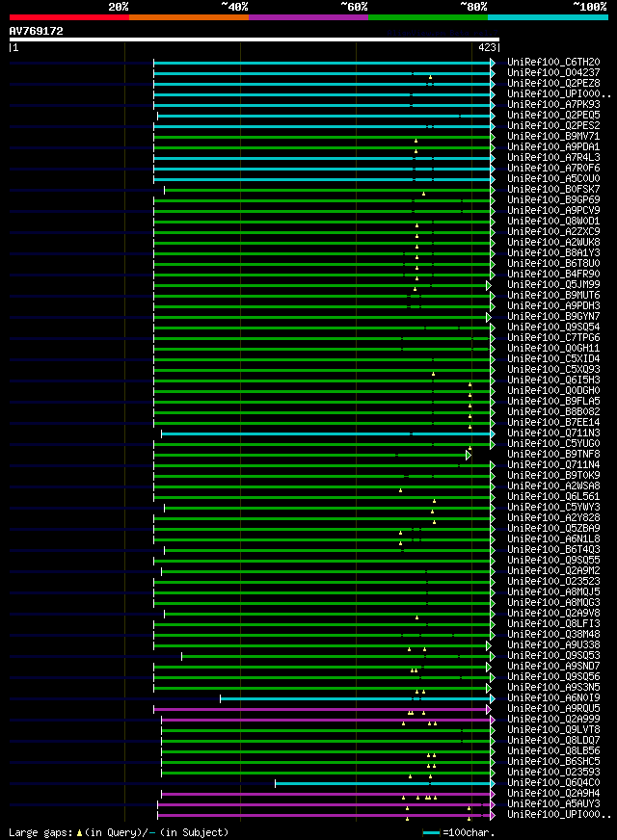Select the UniRef100_B7EE14 label
The width and height of the screenshot is (617, 840).
[x=553, y=422]
